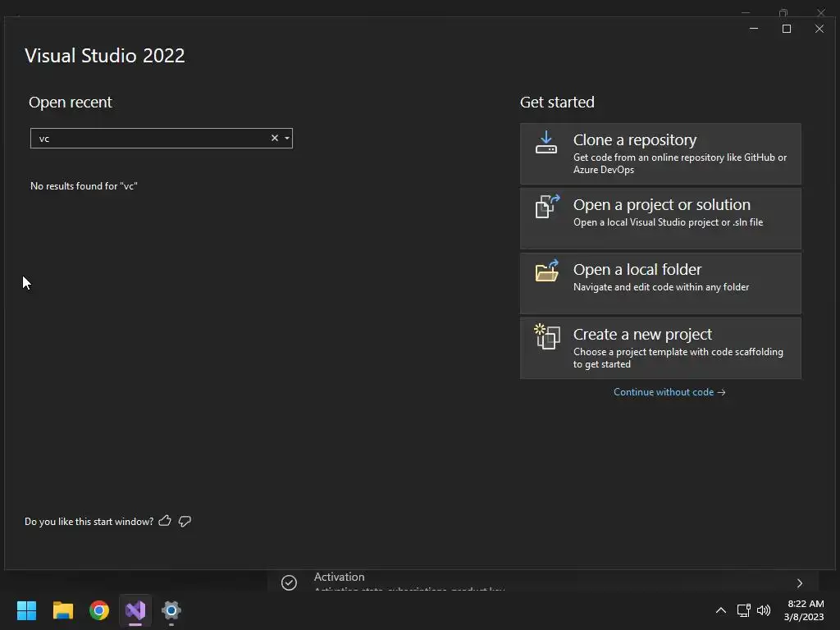This screenshot has width=840, height=630.
Task: Maximize the Visual Studio start window
Action: point(787,29)
